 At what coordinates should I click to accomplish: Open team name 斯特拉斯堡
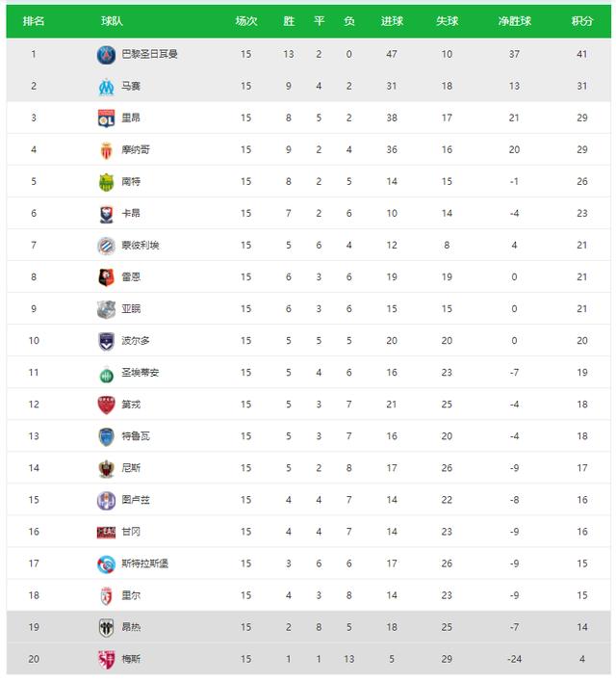click(144, 563)
